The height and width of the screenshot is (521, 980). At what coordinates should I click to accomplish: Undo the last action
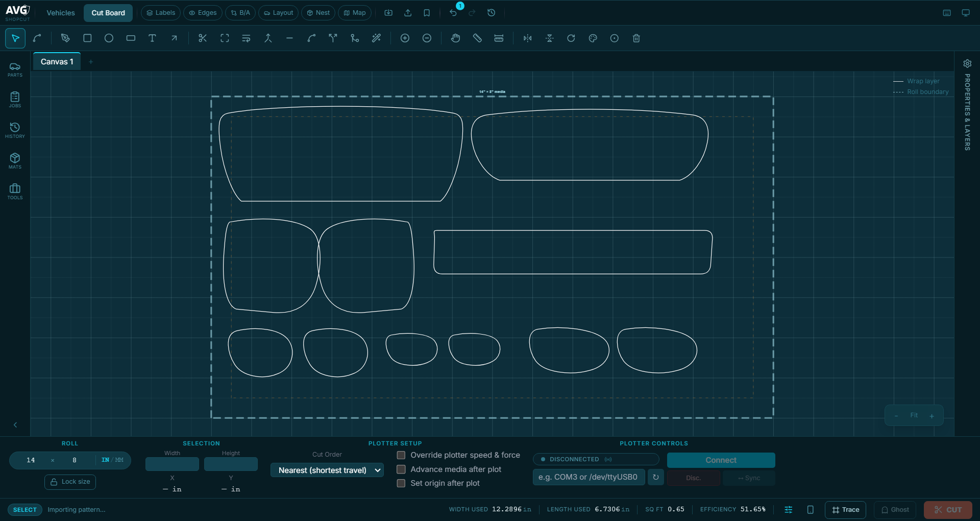coord(453,13)
